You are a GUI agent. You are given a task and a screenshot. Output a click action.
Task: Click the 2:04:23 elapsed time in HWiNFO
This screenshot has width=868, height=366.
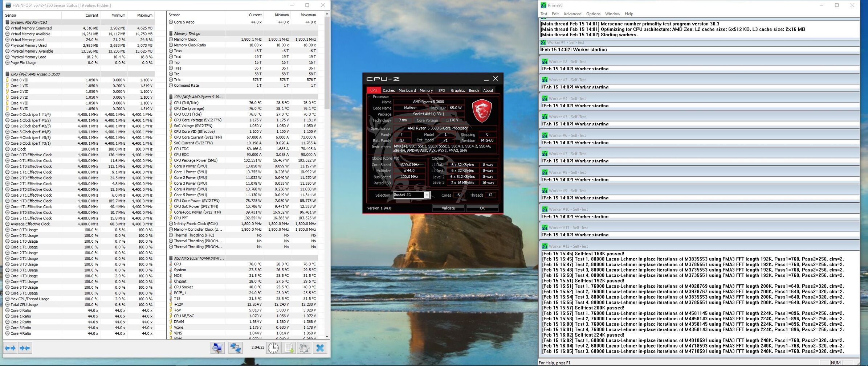(x=258, y=348)
